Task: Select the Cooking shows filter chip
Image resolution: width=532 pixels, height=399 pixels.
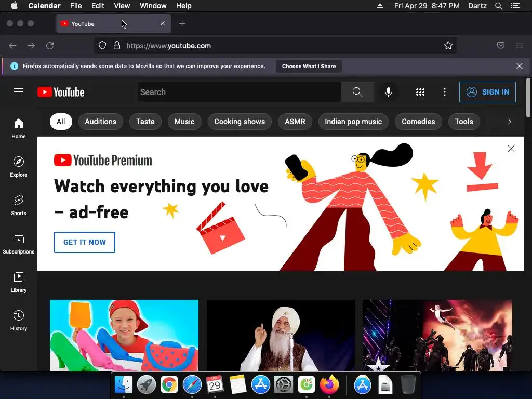Action: tap(240, 122)
